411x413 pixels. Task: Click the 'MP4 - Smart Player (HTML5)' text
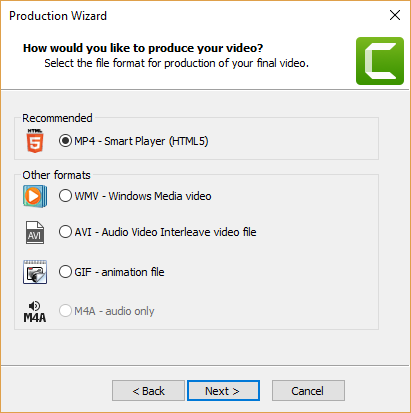tap(141, 141)
